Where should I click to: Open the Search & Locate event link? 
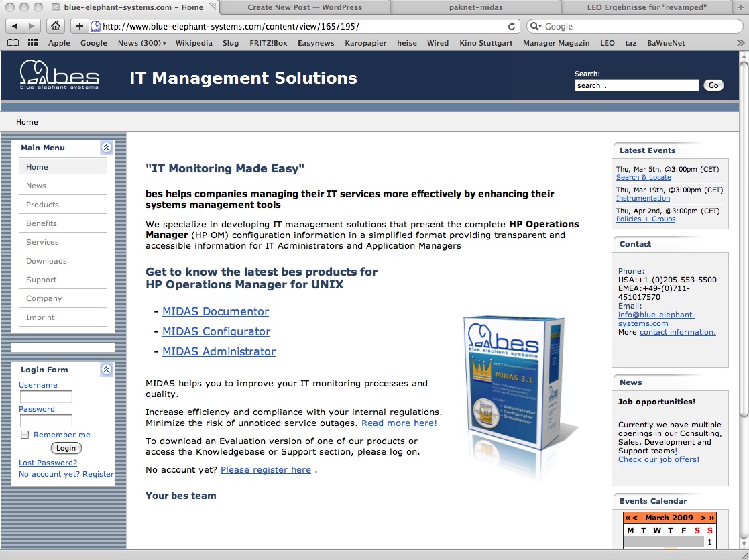[x=644, y=177]
